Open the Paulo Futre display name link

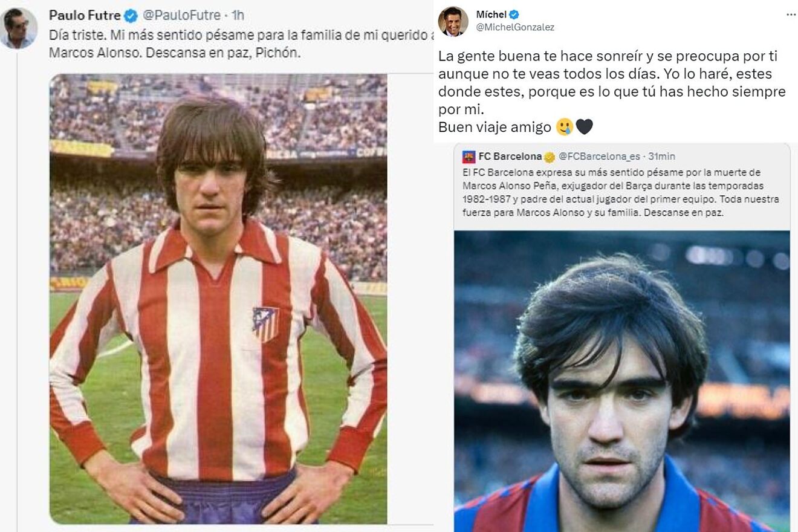point(85,15)
